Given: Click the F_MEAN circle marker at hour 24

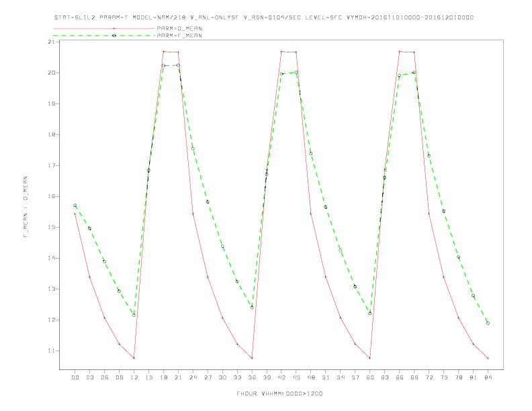Looking at the screenshot, I should [193, 148].
